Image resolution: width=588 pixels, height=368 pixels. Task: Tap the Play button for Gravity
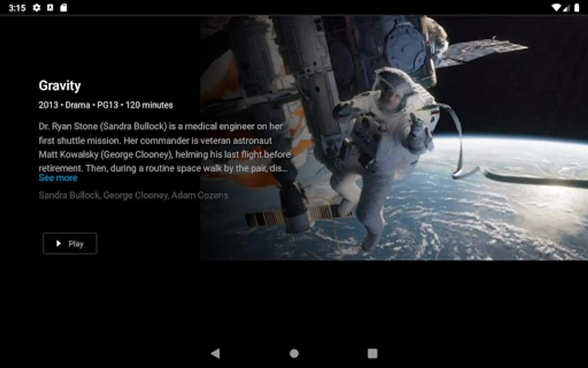point(70,244)
